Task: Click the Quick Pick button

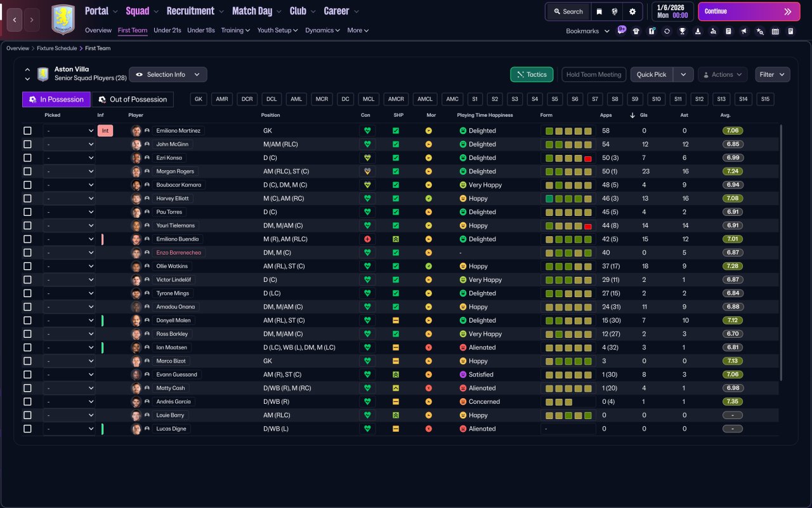Action: (652, 75)
